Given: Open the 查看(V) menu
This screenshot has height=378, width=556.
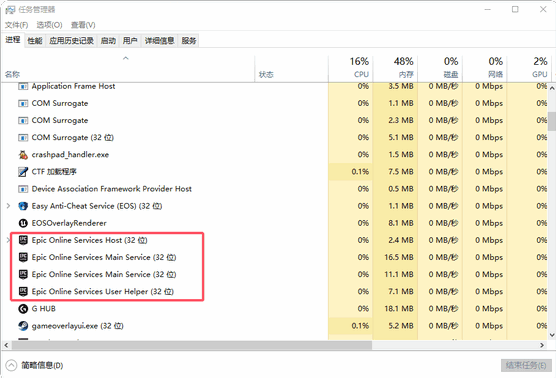Looking at the screenshot, I should point(83,25).
